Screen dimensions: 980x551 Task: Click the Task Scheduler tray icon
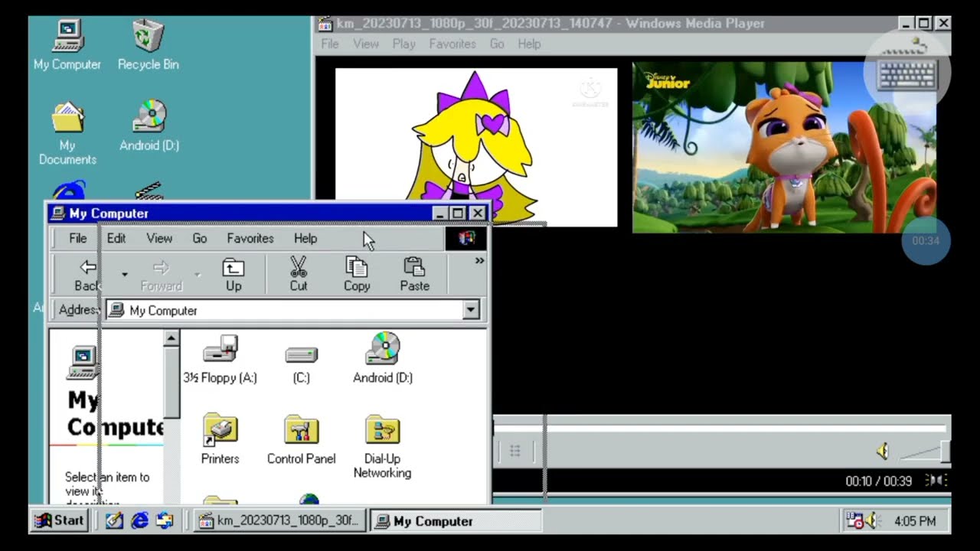855,521
